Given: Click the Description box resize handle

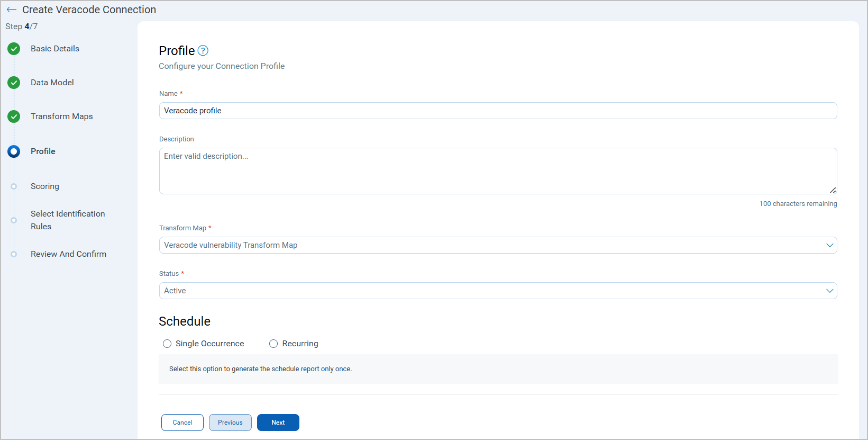Looking at the screenshot, I should pyautogui.click(x=833, y=190).
